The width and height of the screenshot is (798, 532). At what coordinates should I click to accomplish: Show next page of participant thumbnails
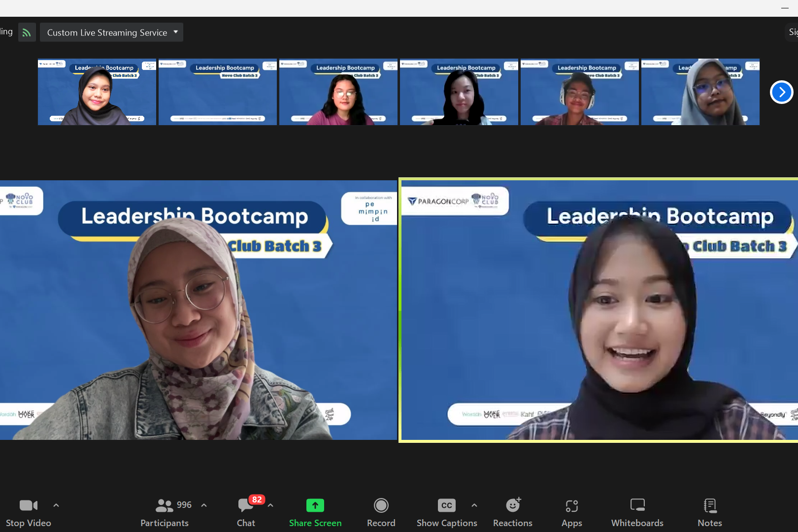click(x=781, y=92)
